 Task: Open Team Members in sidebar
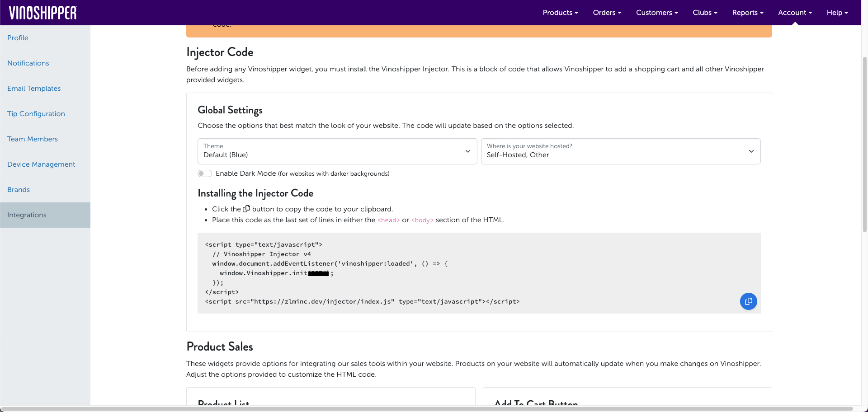click(x=45, y=139)
